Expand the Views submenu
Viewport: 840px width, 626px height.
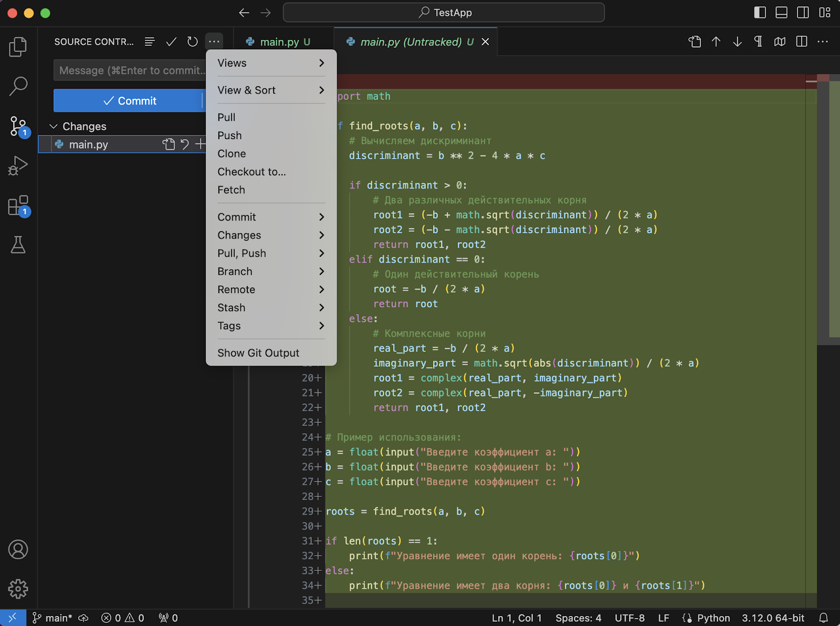tap(271, 63)
